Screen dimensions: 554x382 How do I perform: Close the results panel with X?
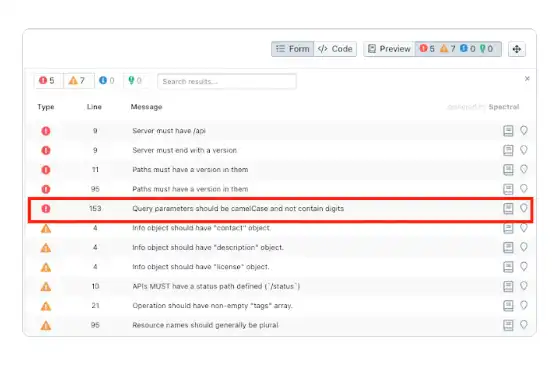(527, 78)
